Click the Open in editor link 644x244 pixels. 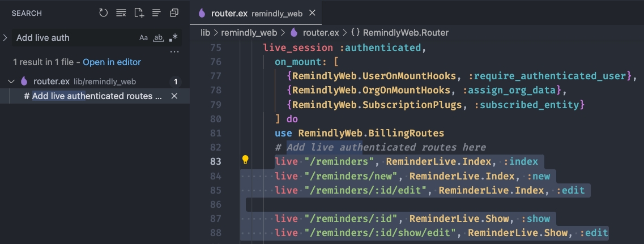[112, 62]
